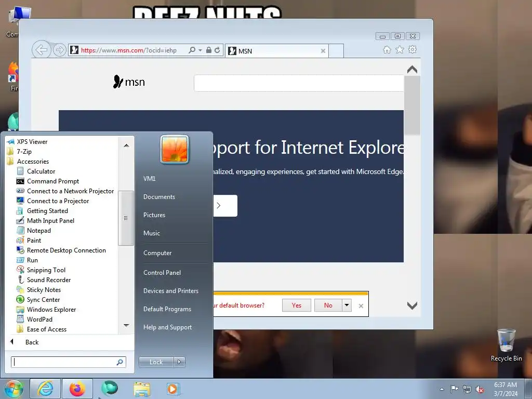Click the msn logo
The width and height of the screenshot is (532, 399).
[129, 82]
